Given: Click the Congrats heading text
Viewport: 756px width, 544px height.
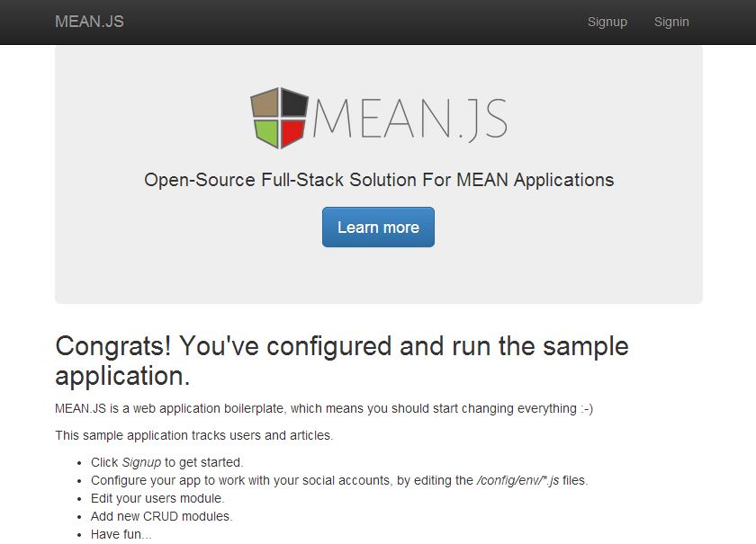Looking at the screenshot, I should click(x=342, y=361).
